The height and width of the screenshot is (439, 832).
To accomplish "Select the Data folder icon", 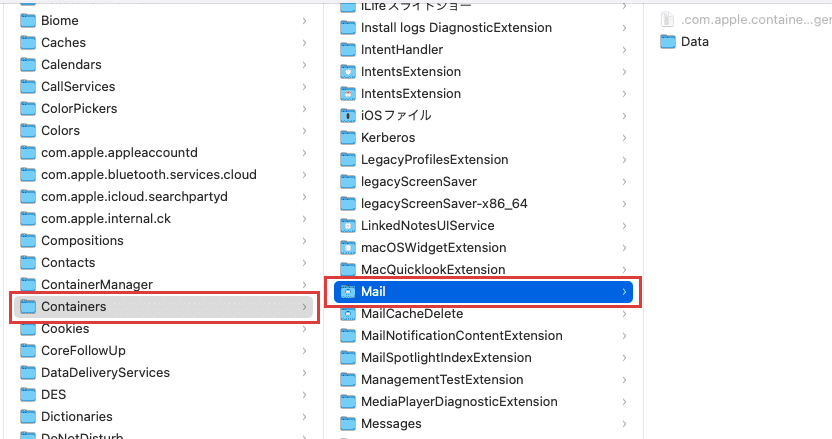I will pos(668,41).
